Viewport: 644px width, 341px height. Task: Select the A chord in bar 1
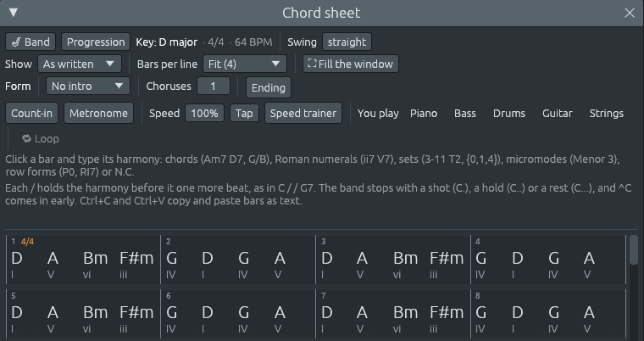click(53, 259)
